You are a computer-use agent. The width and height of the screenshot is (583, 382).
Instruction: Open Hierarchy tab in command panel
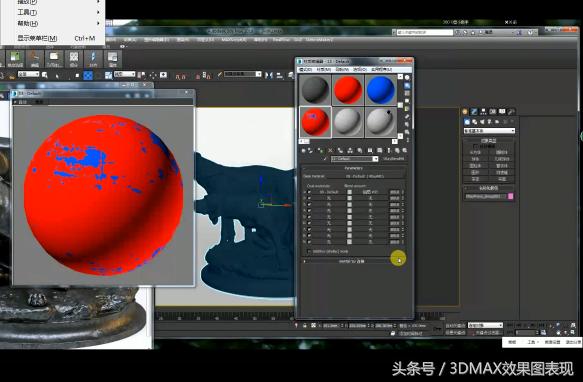point(483,111)
